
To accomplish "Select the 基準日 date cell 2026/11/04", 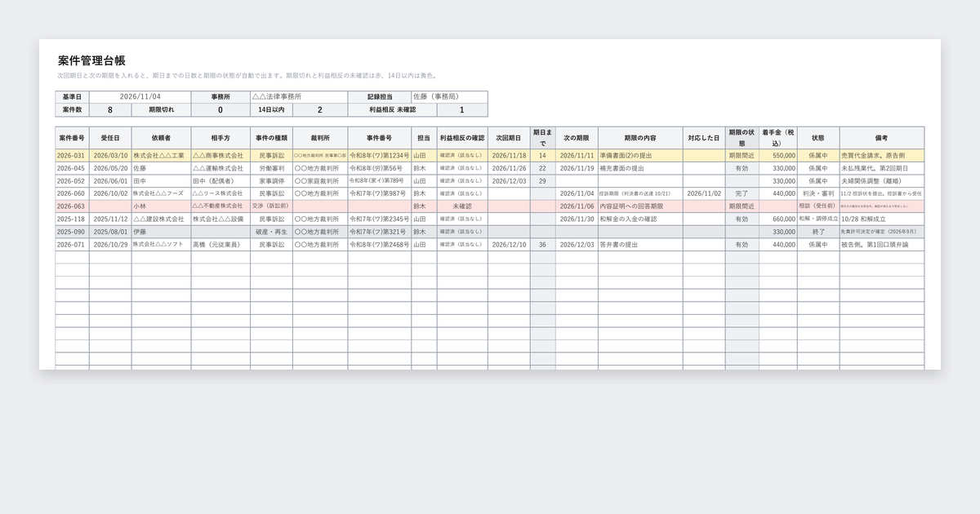I will [x=140, y=96].
